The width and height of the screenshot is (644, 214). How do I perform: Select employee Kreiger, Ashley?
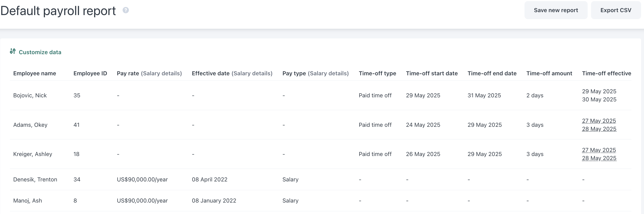[33, 154]
